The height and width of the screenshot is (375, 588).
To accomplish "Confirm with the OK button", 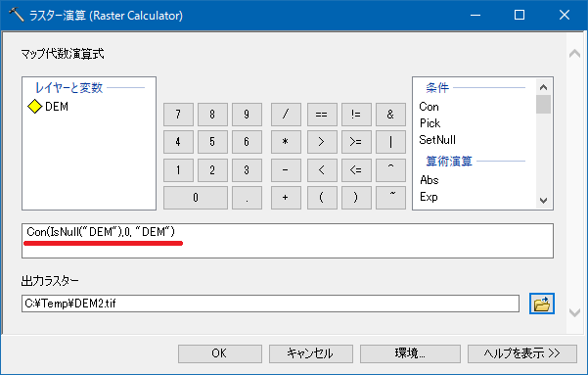I will (220, 353).
